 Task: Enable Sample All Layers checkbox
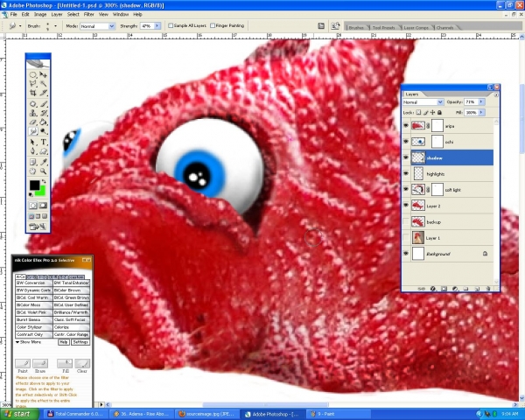(x=171, y=25)
